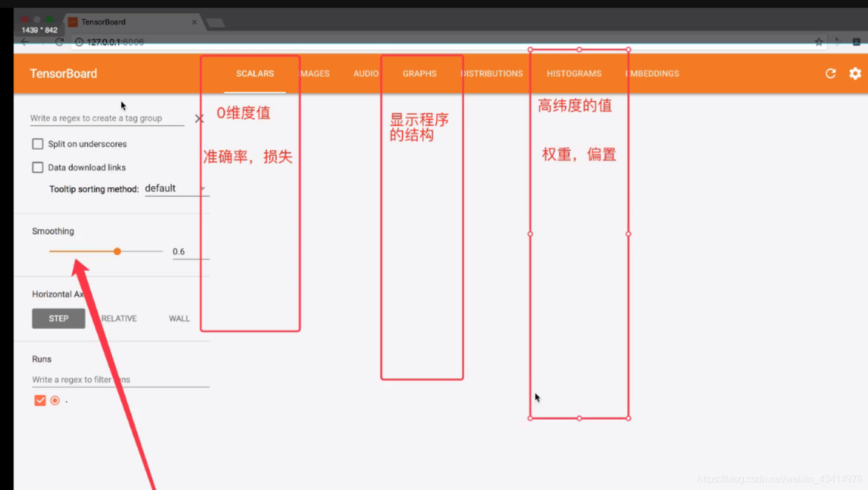868x490 pixels.
Task: Click the TensorBoard title in the header
Action: pos(64,73)
